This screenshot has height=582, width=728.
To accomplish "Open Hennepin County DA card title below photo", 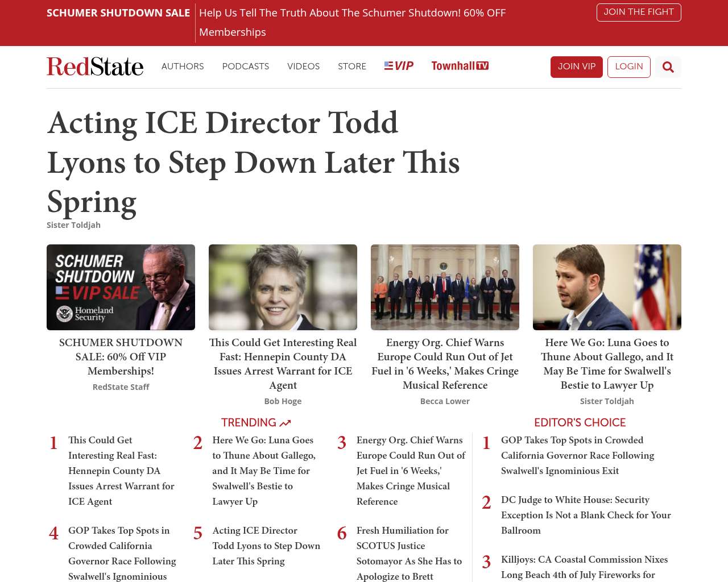I will coord(283,364).
